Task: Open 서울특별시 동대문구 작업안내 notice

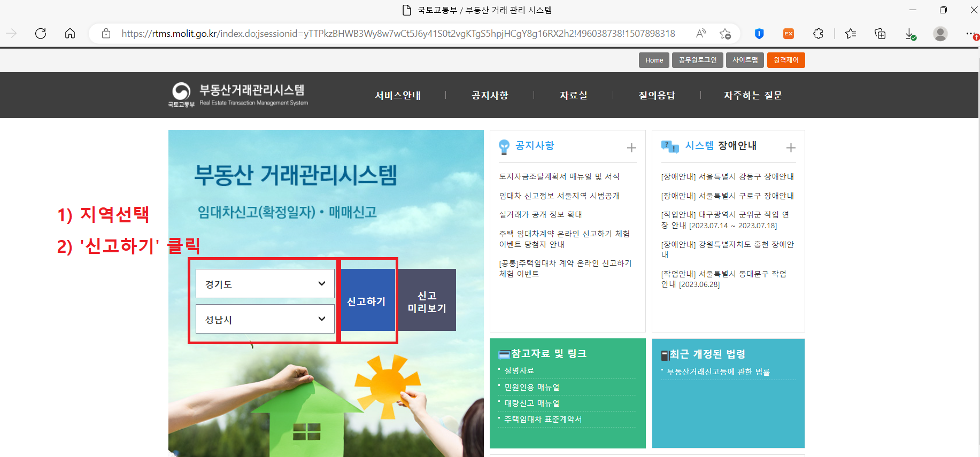Action: coord(724,278)
